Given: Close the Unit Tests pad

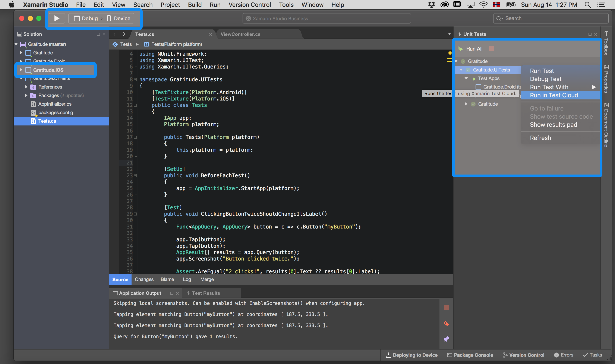Looking at the screenshot, I should point(596,34).
